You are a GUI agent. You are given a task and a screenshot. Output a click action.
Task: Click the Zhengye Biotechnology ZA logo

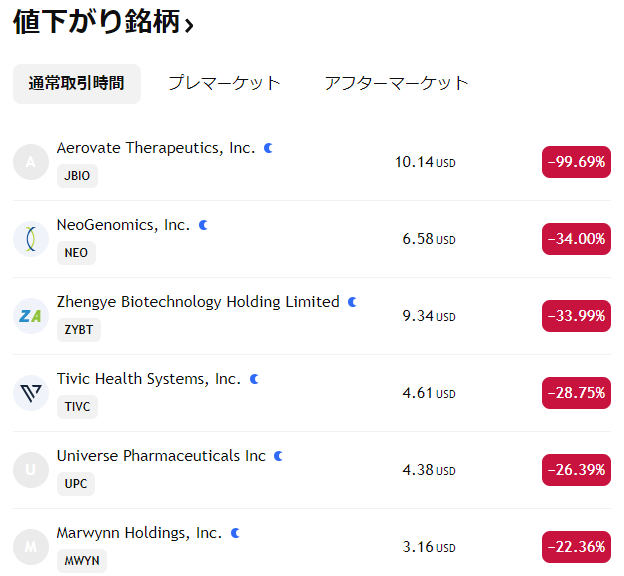point(31,316)
